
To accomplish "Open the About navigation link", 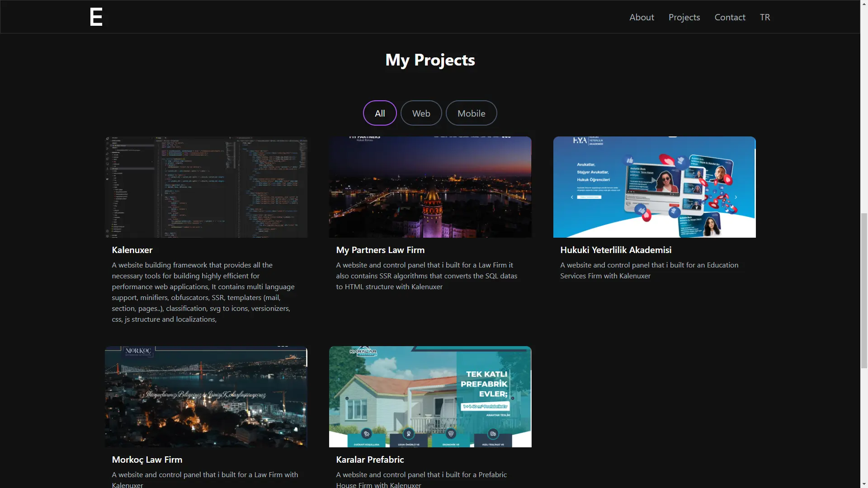I will pyautogui.click(x=642, y=17).
